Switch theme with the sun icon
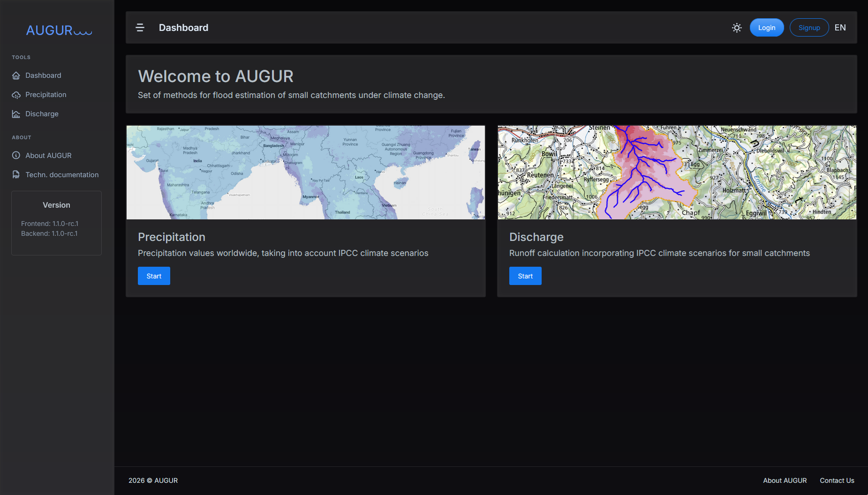 point(737,28)
